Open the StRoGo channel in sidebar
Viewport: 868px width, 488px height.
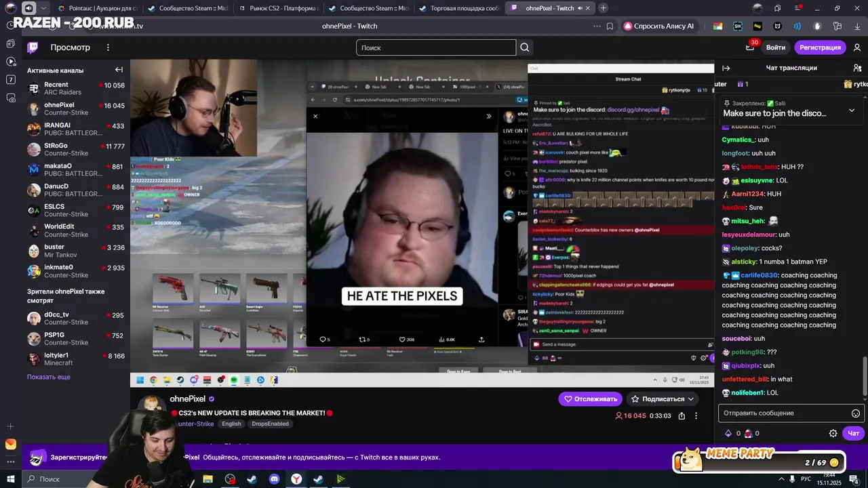pos(76,150)
